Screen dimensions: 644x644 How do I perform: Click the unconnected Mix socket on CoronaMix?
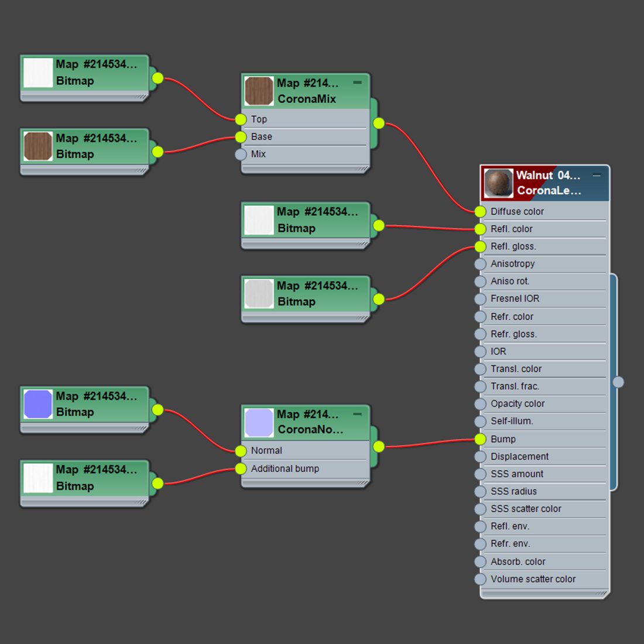tap(241, 154)
